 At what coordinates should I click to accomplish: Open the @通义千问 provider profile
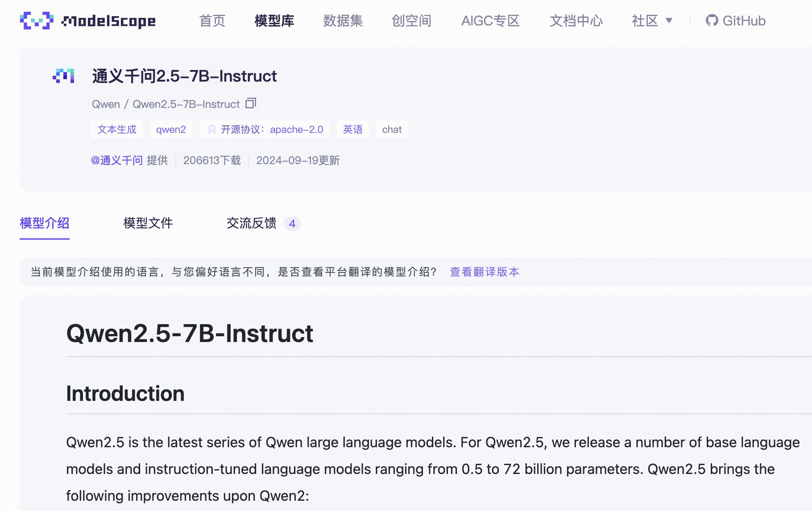tap(117, 161)
